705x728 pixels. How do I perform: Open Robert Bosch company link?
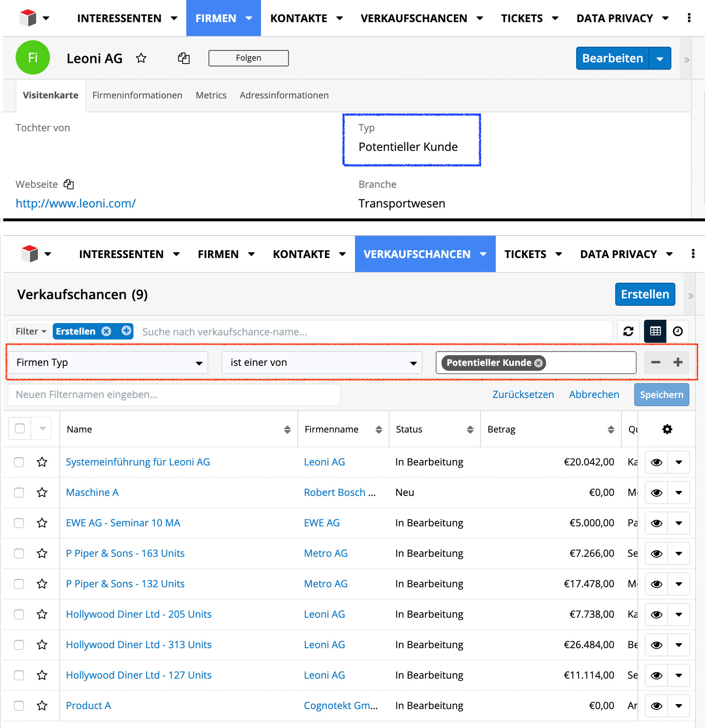(340, 492)
